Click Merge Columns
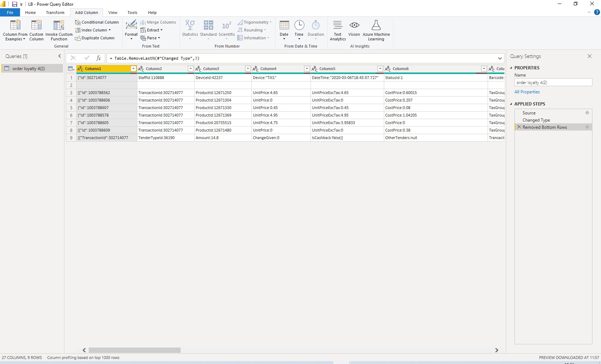 pyautogui.click(x=158, y=22)
